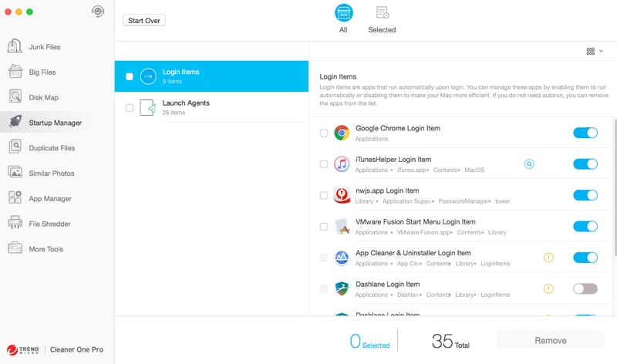Click PasswordManager in nwjs.app path

tap(464, 201)
